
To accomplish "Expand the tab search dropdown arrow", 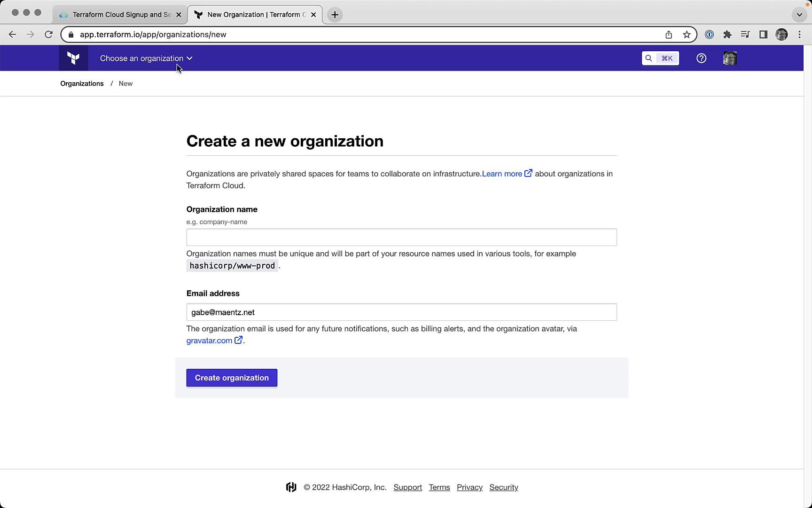I will pos(799,15).
